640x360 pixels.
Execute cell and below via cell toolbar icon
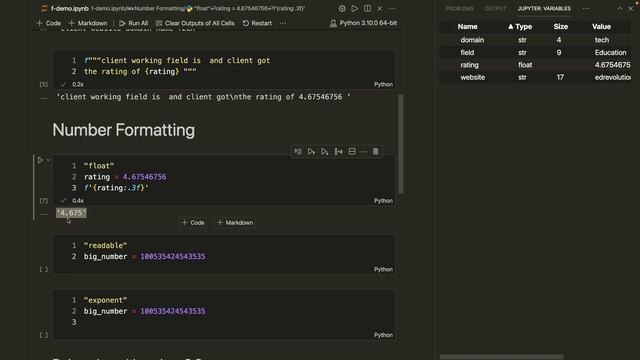tap(324, 151)
